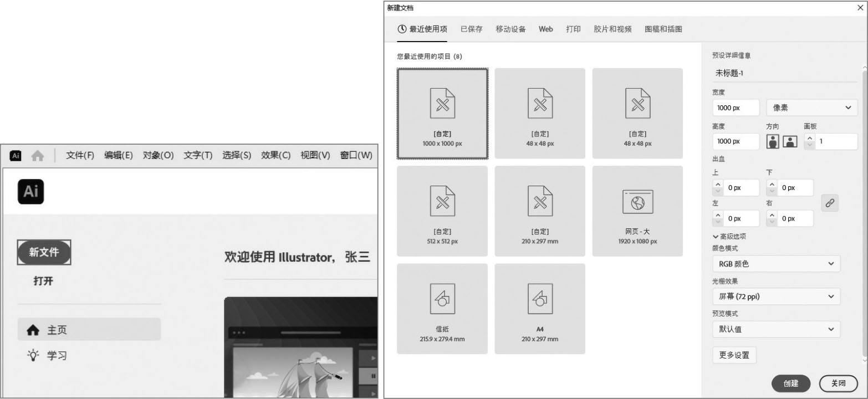Click the 新文件 button
Image resolution: width=868 pixels, height=399 pixels.
(x=44, y=253)
